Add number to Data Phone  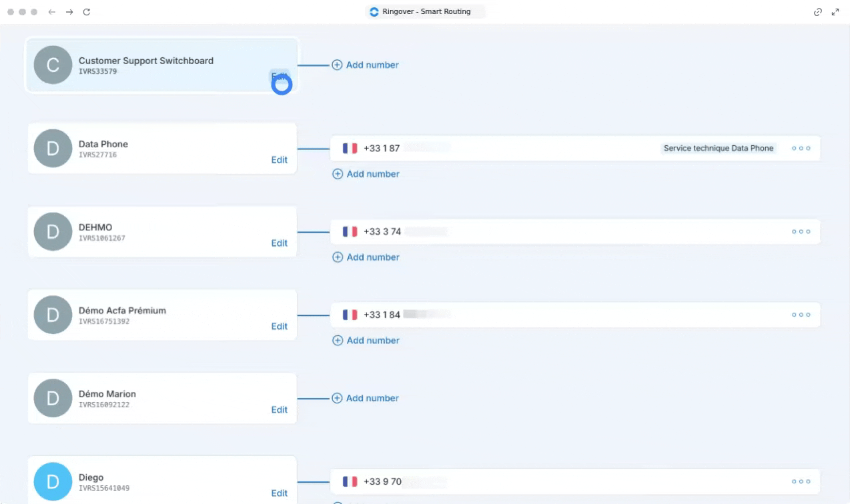pyautogui.click(x=366, y=174)
